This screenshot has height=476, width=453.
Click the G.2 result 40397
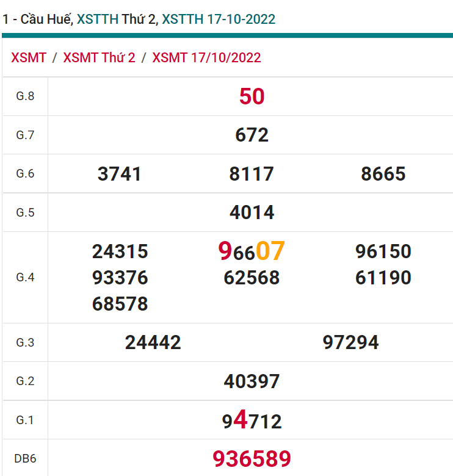[252, 381]
